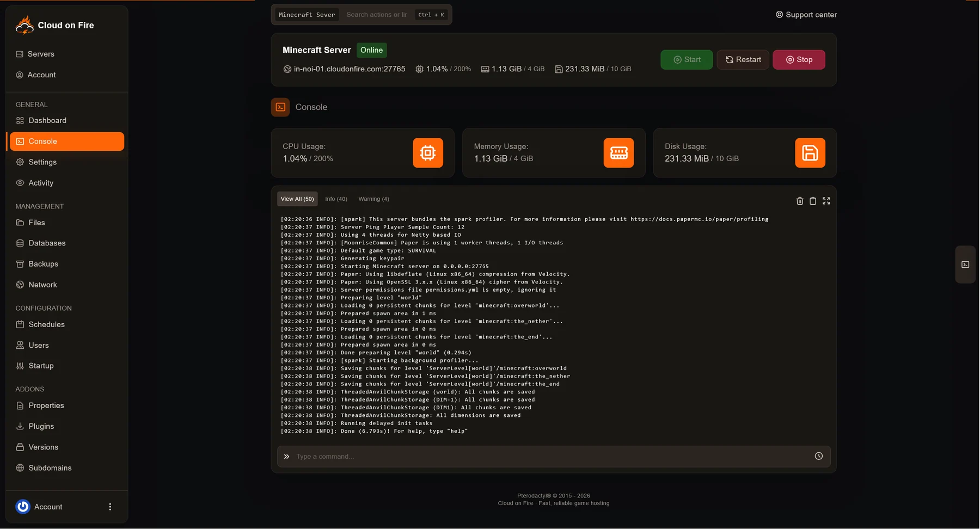Click the Databases cylinder icon
This screenshot has height=529, width=980.
(x=20, y=243)
